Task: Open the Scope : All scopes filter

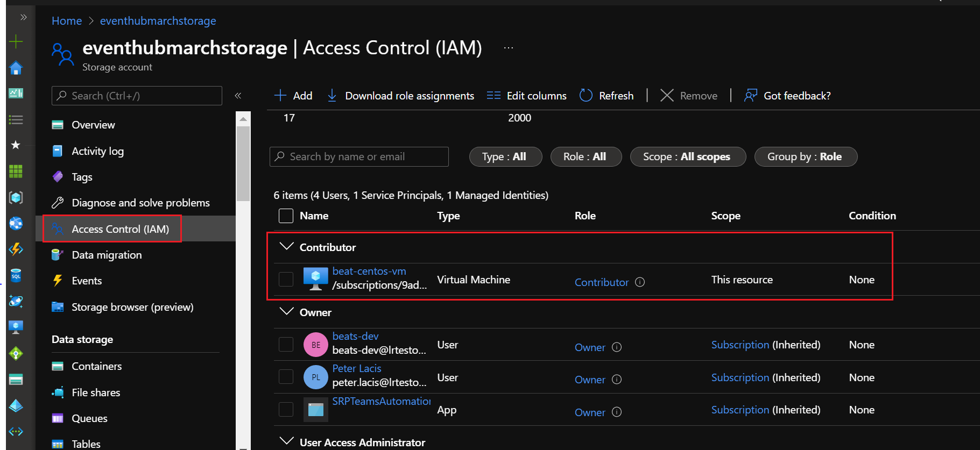Action: 687,157
